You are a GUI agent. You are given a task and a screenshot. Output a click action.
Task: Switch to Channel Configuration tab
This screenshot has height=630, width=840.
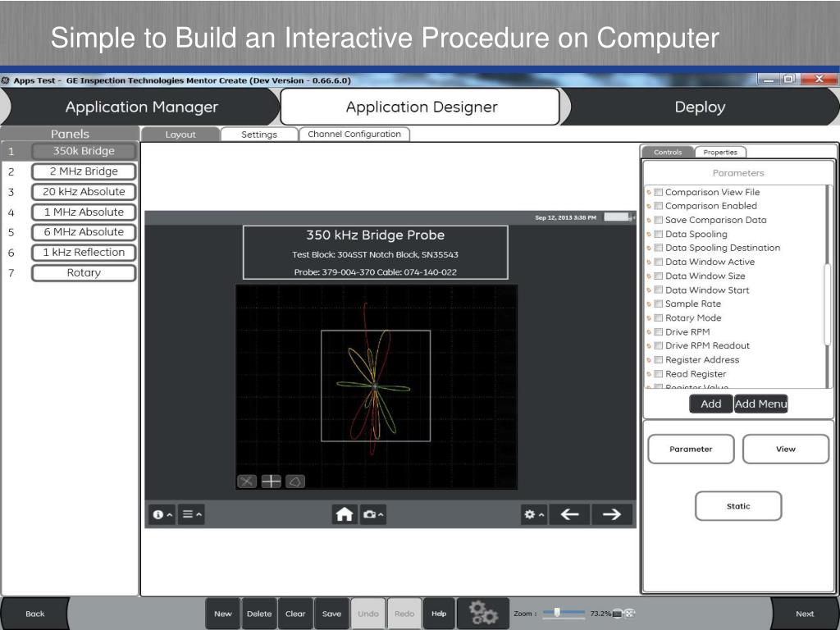(354, 134)
